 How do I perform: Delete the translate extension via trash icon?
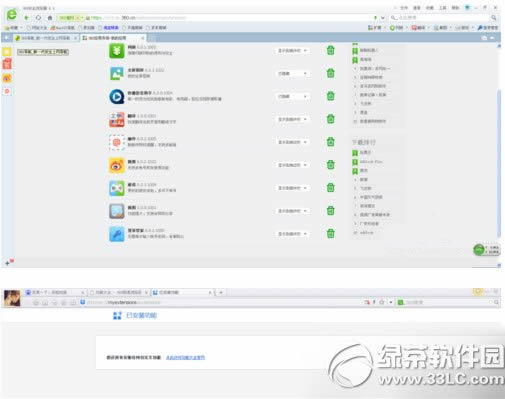pyautogui.click(x=330, y=119)
